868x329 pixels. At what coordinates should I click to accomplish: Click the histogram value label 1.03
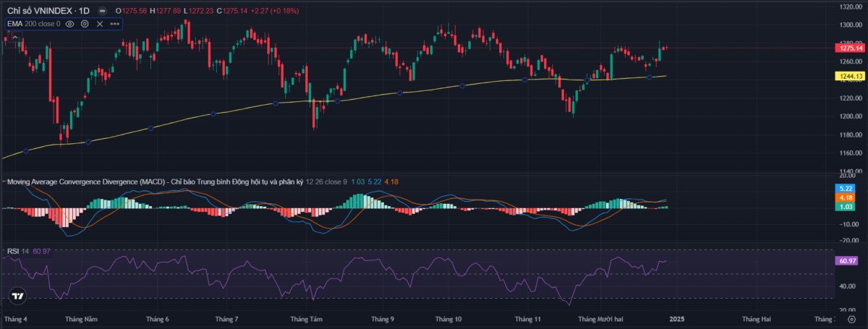pos(845,207)
